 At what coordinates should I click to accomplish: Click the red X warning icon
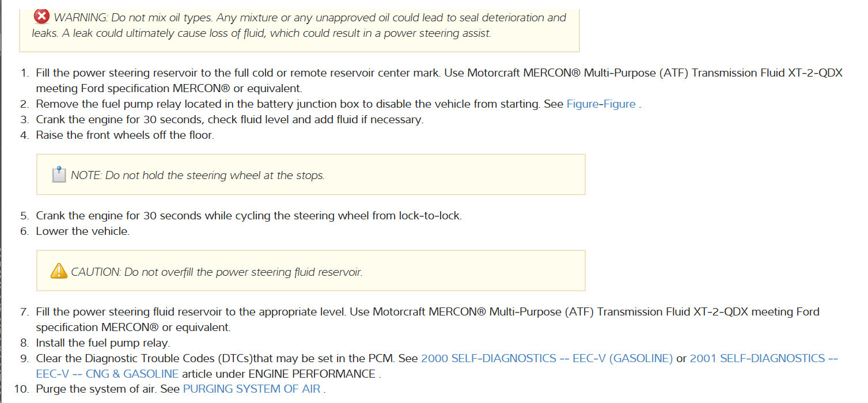pos(41,17)
